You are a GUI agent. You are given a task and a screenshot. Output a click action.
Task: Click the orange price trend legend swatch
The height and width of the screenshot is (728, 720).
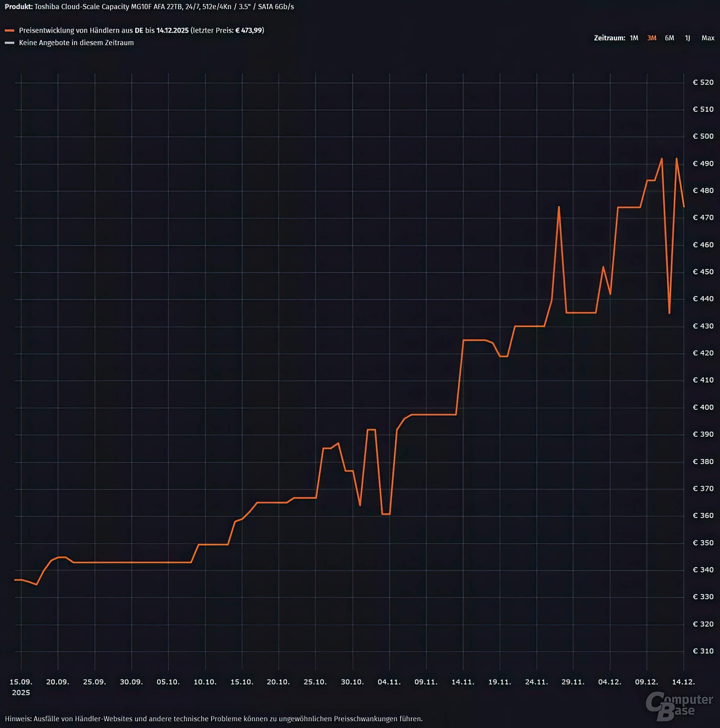(x=9, y=31)
